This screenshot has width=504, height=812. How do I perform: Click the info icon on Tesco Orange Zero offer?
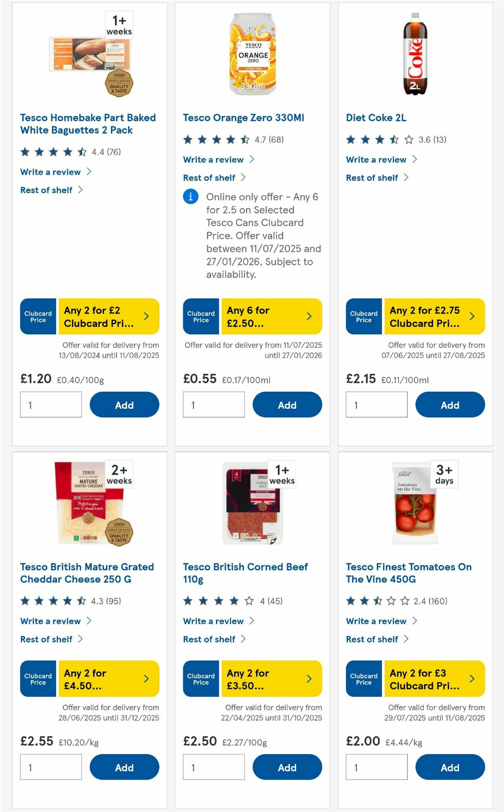click(190, 197)
